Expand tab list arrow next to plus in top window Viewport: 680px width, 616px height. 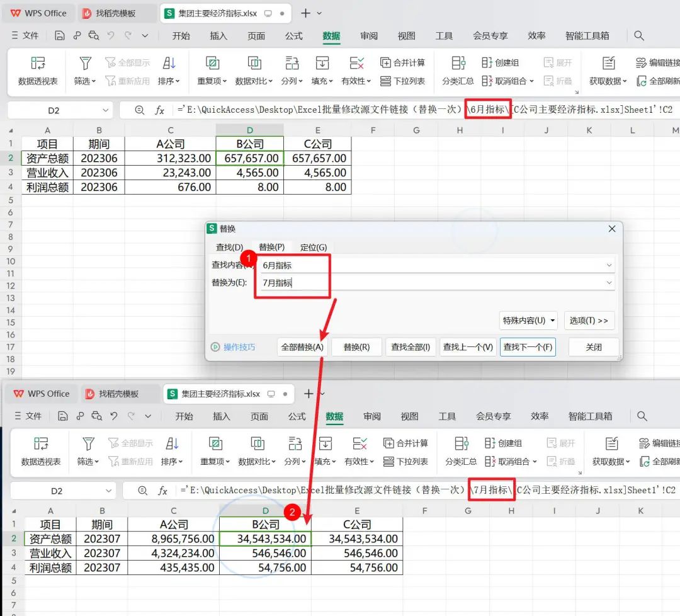pos(319,13)
